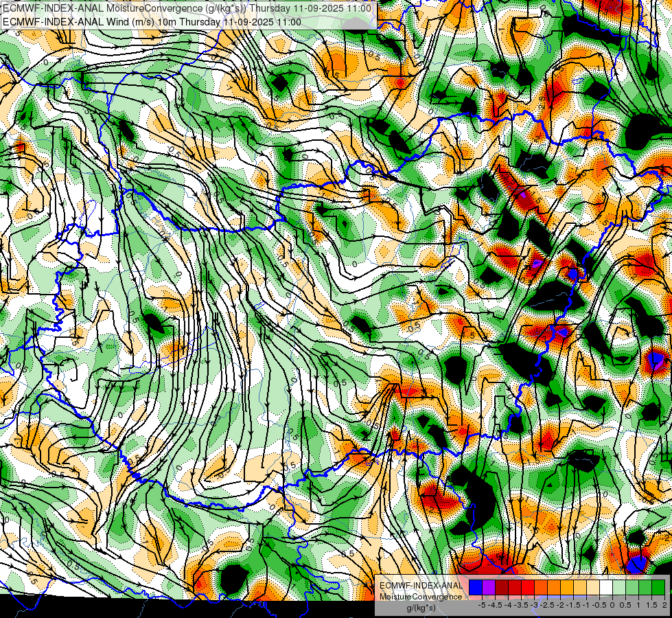672x618 pixels.
Task: Click the 1.5 tick label on legend scale
Action: [x=651, y=605]
